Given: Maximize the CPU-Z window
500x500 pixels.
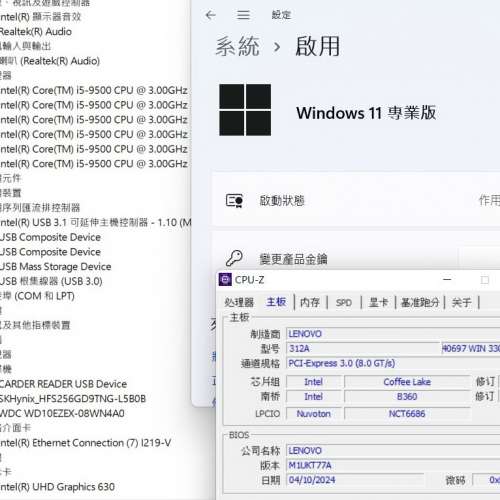Looking at the screenshot, I should [x=485, y=280].
